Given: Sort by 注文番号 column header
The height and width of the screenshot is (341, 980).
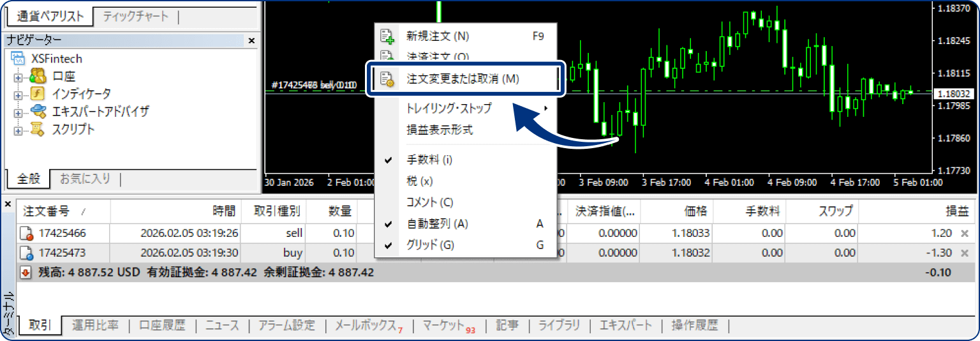Looking at the screenshot, I should point(63,211).
